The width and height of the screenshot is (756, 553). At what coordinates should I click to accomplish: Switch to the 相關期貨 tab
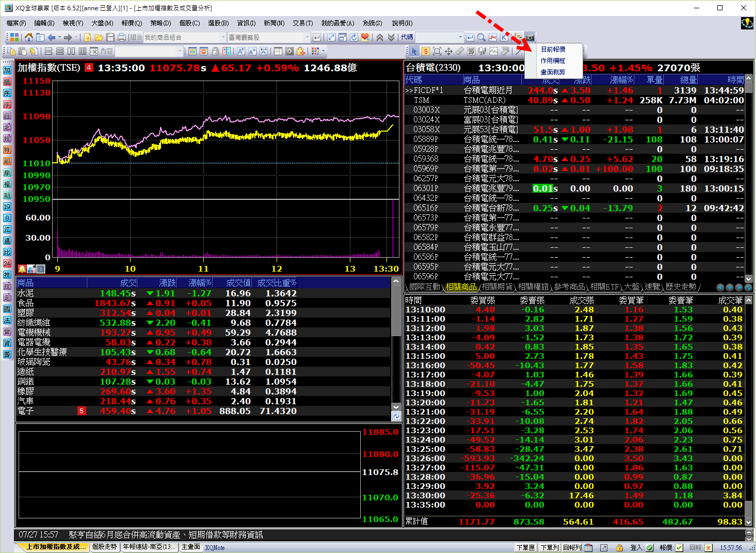coord(497,287)
